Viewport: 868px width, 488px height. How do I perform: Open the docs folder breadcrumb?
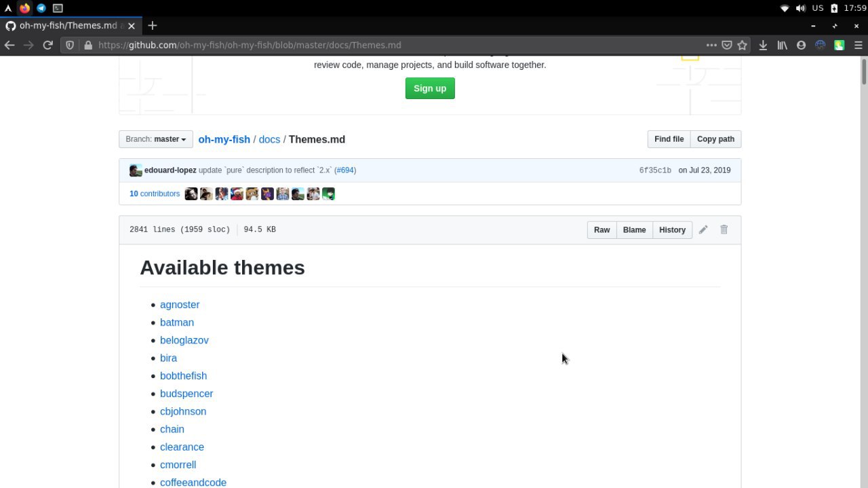(x=269, y=139)
